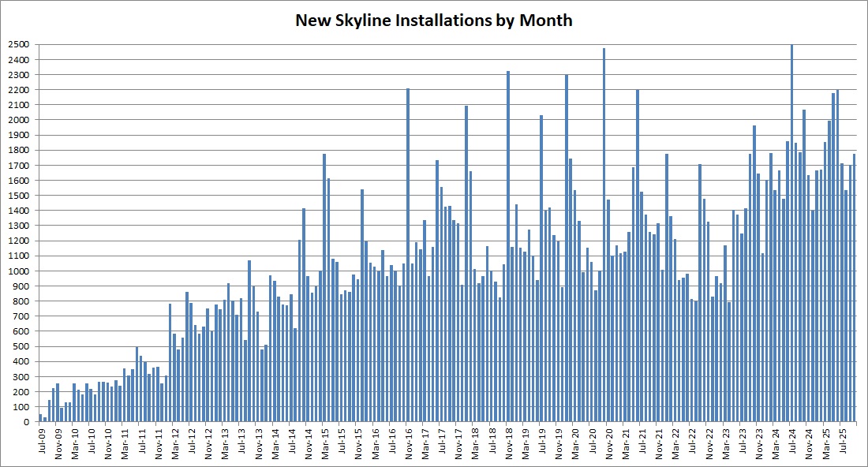Click the 2500 value on vertical axis
Screen dimensions: 868x467
click(x=17, y=43)
